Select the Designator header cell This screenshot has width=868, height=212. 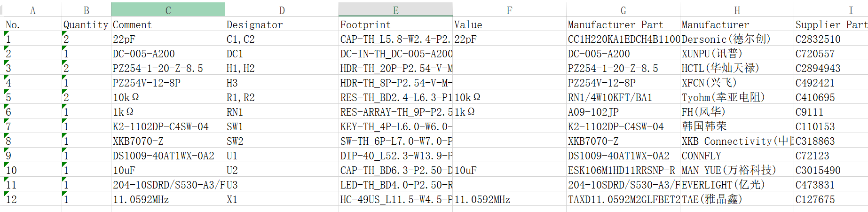pyautogui.click(x=281, y=25)
